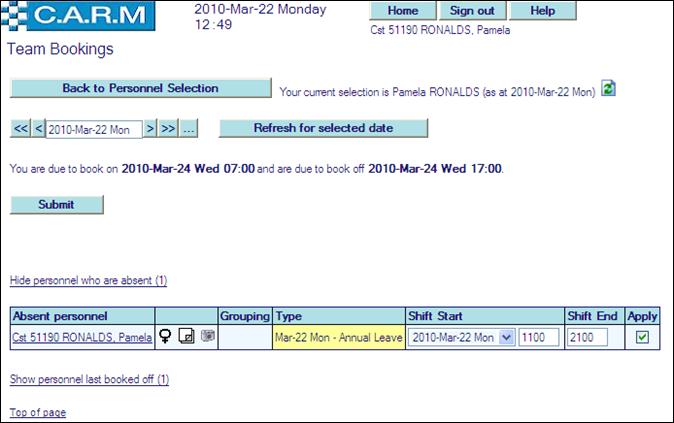Screen dimensions: 674x423
Task: Open date picker with the ellipsis button
Action: click(x=189, y=129)
